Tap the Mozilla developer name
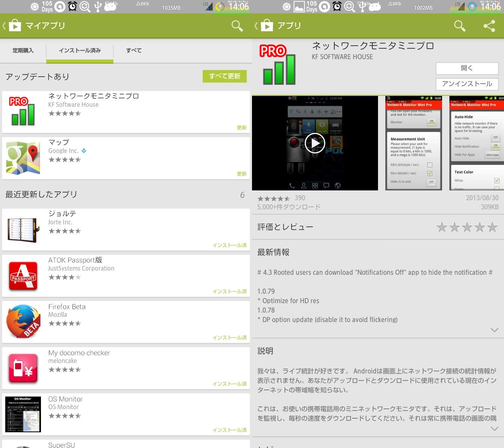Screen dimensions: 504x448 tap(58, 315)
